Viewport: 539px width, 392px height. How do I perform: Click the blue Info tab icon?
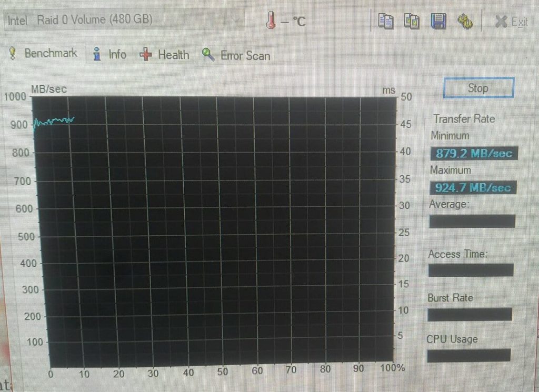[97, 54]
